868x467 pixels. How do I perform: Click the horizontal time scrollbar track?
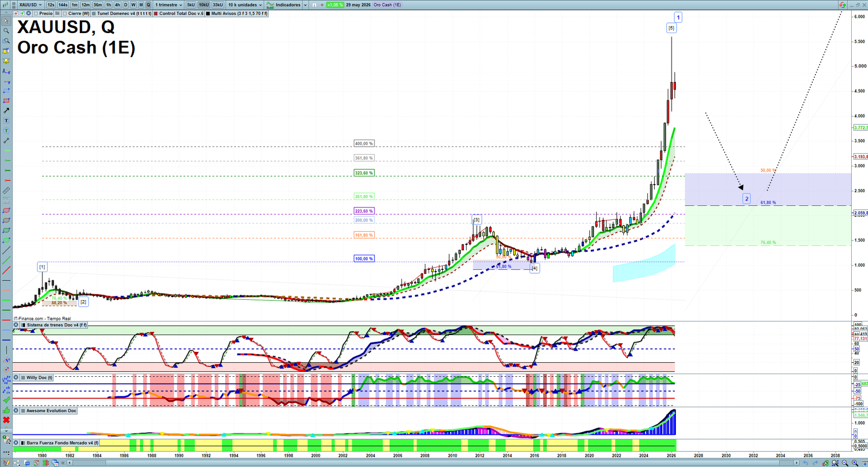click(x=434, y=463)
